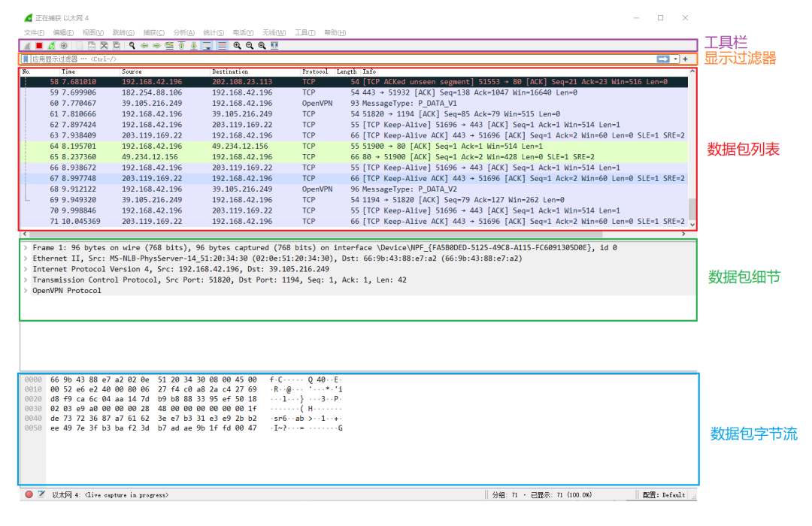Expand Internet Protocol Version 4 row

[x=26, y=269]
